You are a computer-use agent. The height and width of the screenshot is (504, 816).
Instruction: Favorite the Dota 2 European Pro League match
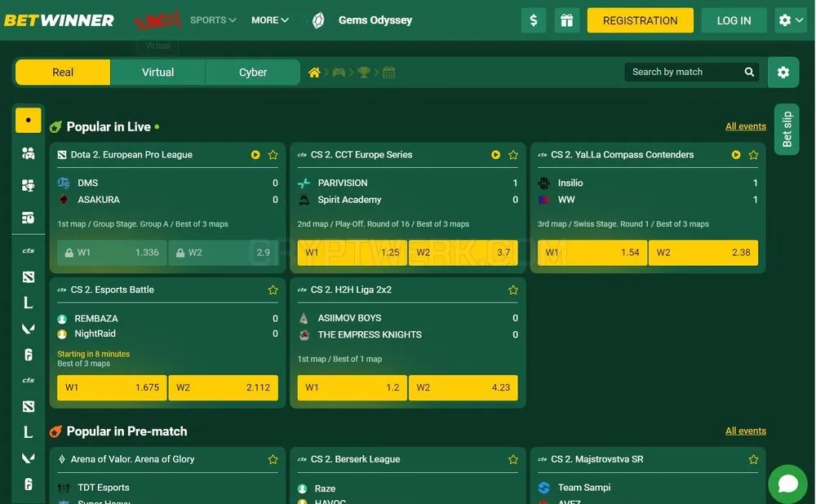tap(273, 154)
